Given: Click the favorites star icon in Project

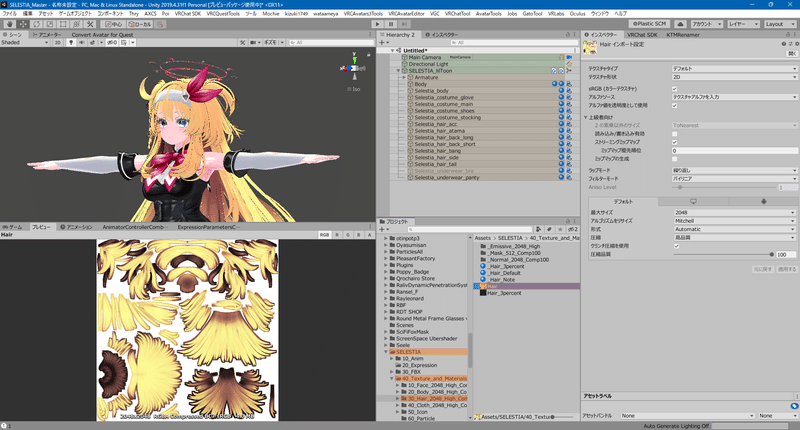Looking at the screenshot, I should (x=560, y=230).
